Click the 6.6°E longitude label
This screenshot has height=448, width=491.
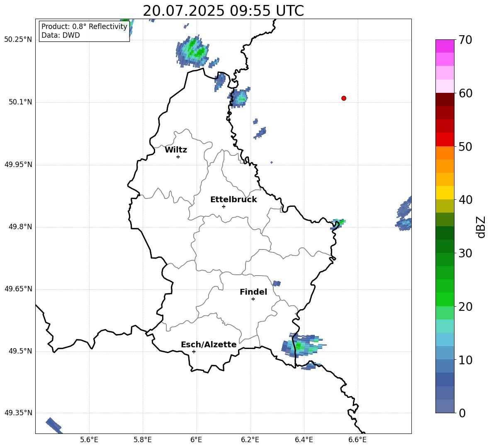[357, 440]
